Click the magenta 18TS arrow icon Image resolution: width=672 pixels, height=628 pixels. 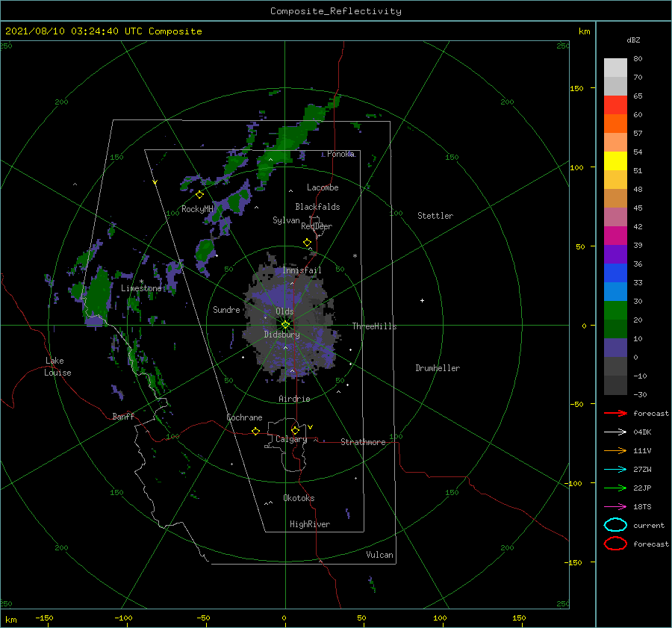tap(615, 507)
